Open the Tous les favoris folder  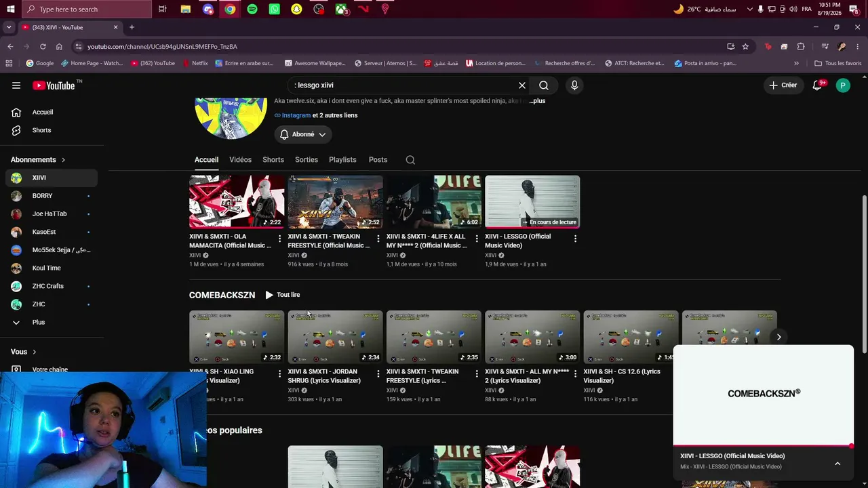838,64
